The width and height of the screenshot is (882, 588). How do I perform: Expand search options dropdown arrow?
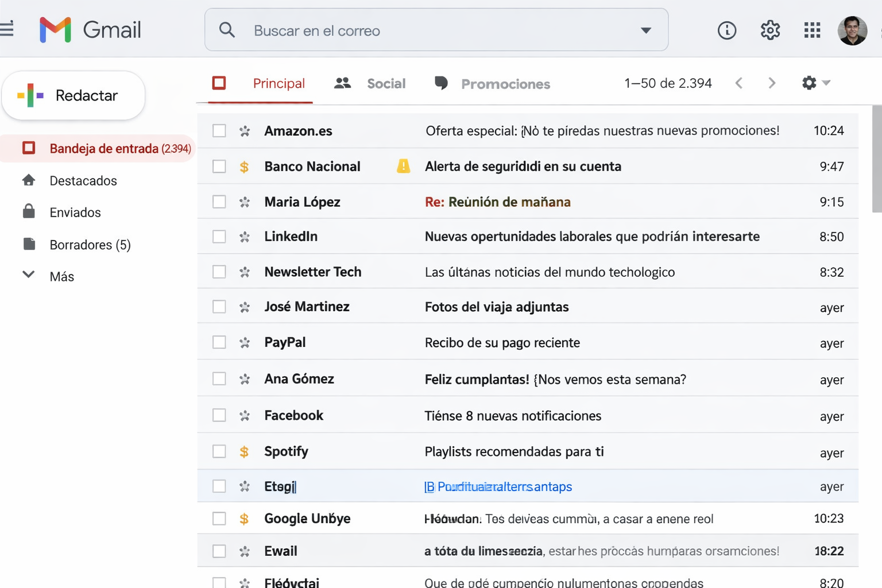[x=646, y=30]
